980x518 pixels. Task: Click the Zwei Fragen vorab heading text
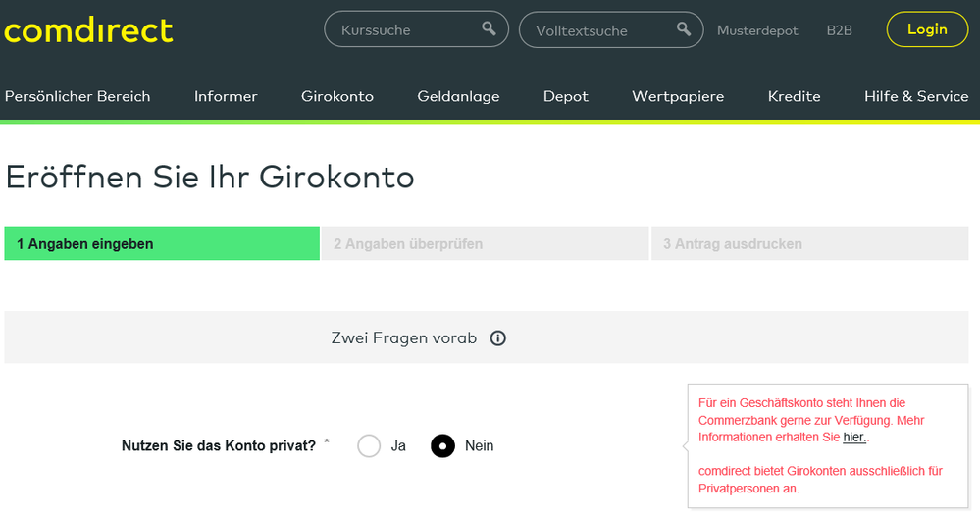(x=404, y=338)
